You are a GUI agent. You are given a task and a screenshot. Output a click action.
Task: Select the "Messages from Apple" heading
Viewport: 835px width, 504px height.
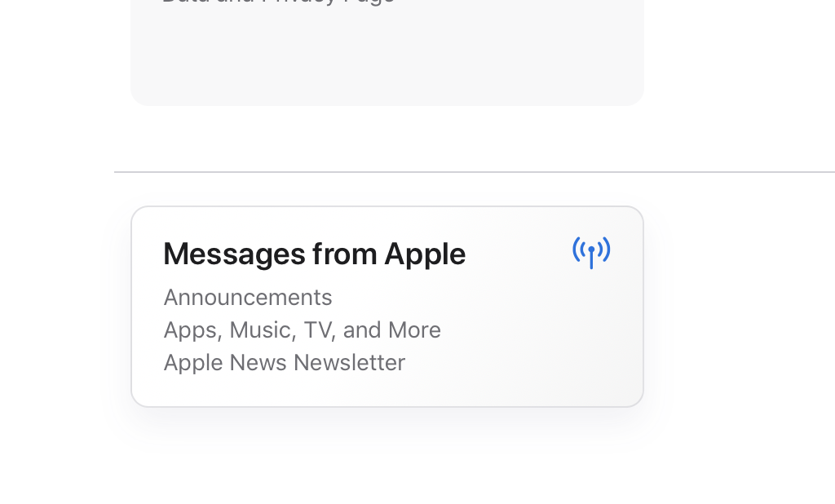point(314,254)
